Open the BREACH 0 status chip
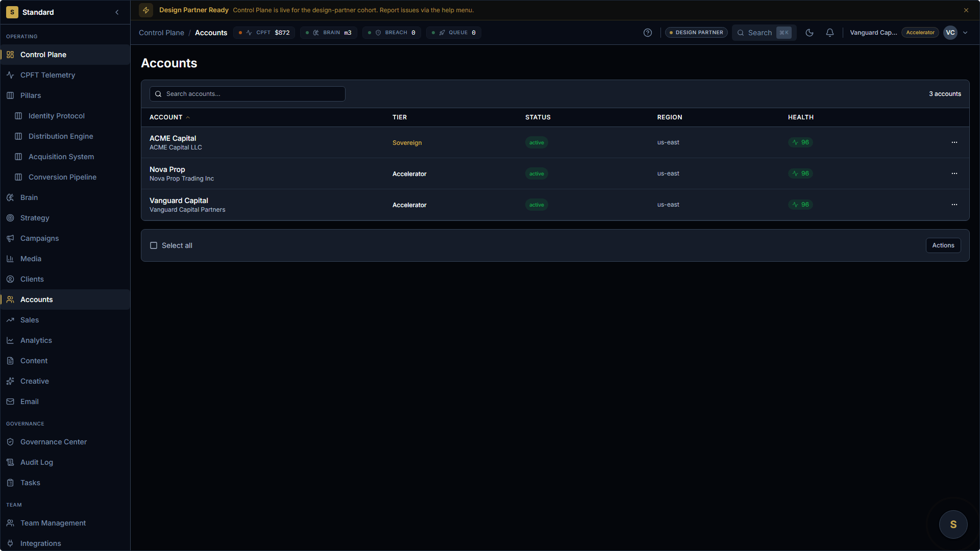980x551 pixels. pos(391,33)
